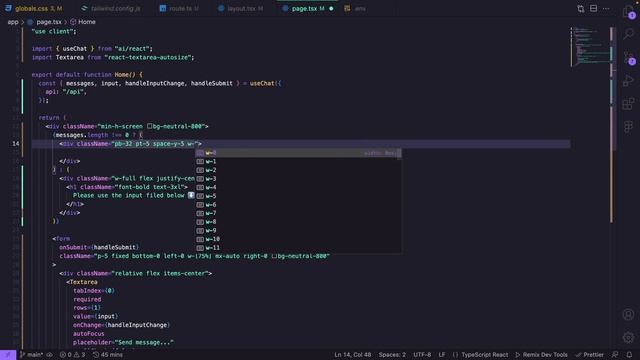The height and width of the screenshot is (360, 640).
Task: Switch to the globals.css tab
Action: [x=35, y=8]
